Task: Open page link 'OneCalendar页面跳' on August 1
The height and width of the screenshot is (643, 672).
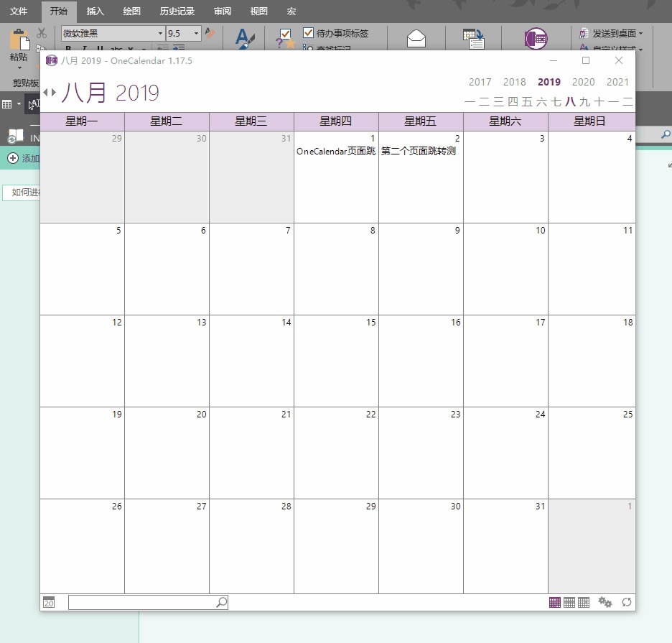Action: click(x=336, y=151)
